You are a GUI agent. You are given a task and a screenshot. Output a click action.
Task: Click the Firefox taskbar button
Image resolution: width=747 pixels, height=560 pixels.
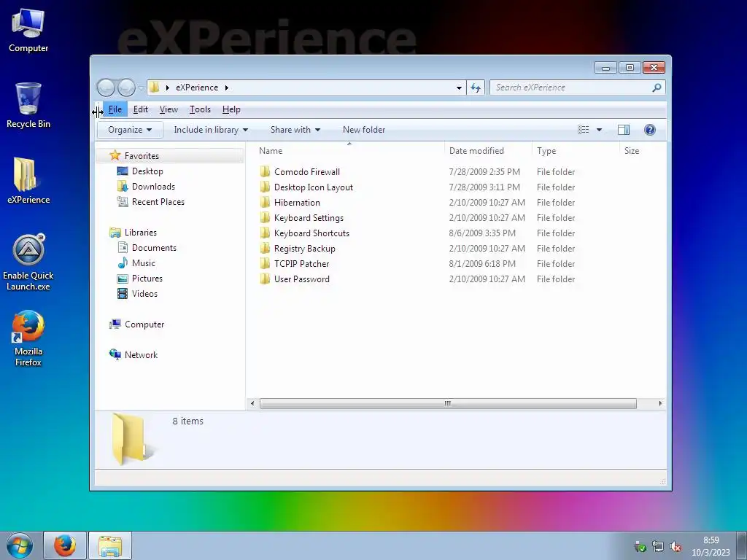pos(65,545)
